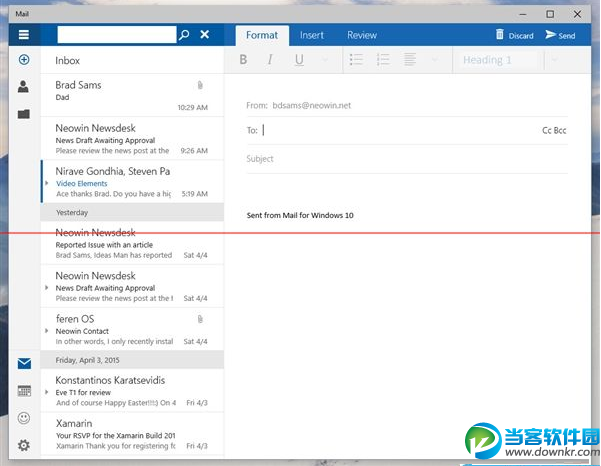Open accounts via the person icon
This screenshot has width=601, height=466.
coord(23,87)
